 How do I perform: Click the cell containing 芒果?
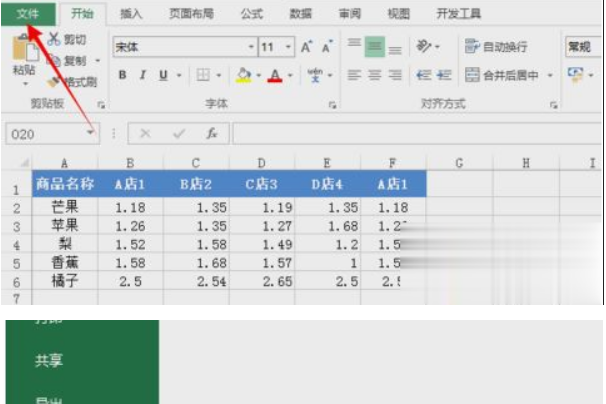65,207
